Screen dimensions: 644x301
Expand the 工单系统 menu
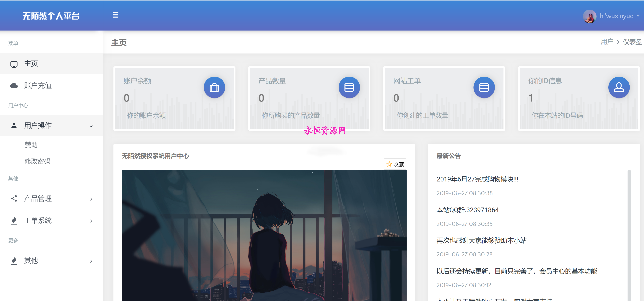[x=51, y=220]
